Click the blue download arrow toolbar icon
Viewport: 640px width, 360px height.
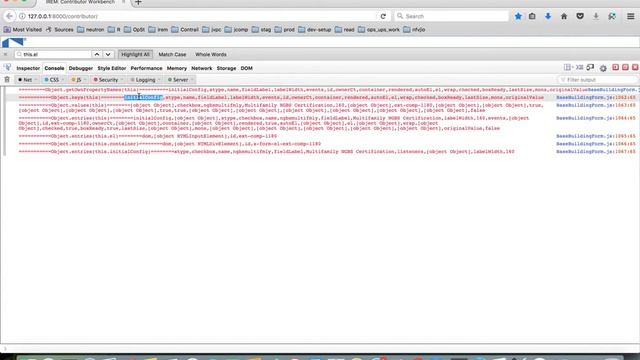coord(548,16)
